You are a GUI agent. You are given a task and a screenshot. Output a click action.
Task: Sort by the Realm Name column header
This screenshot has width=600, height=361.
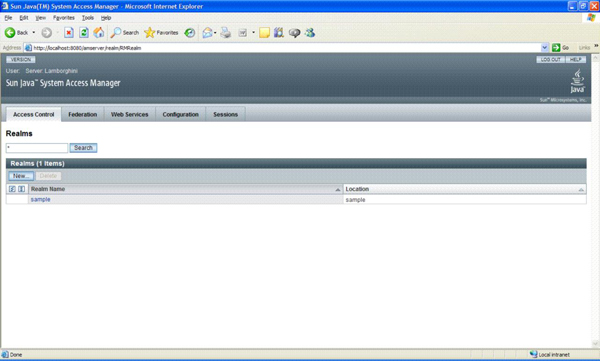coord(48,189)
